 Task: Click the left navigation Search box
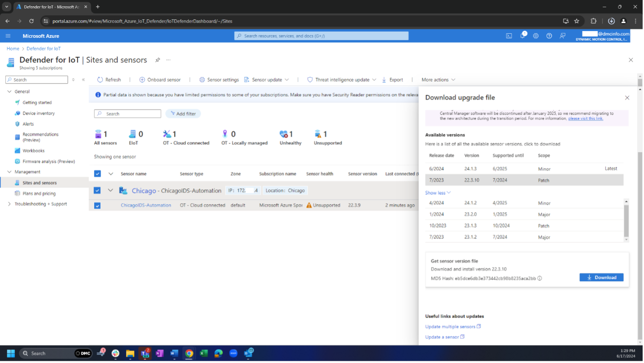point(36,80)
